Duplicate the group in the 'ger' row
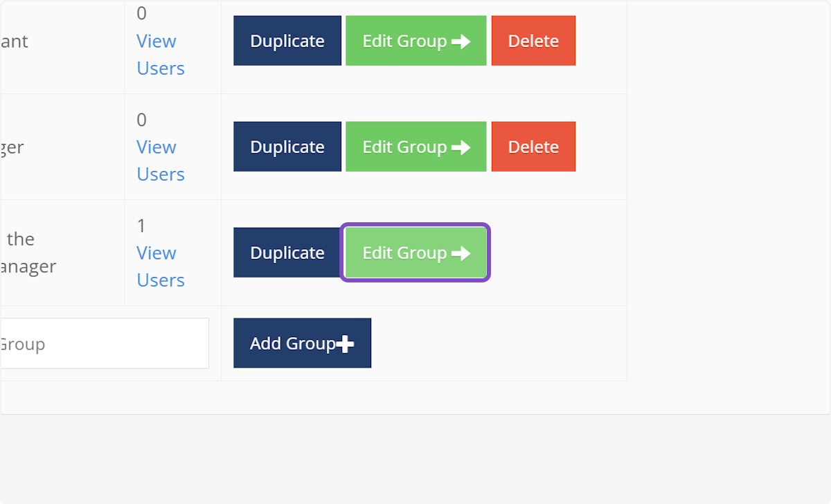Screen dimensions: 831x504 pos(287,147)
